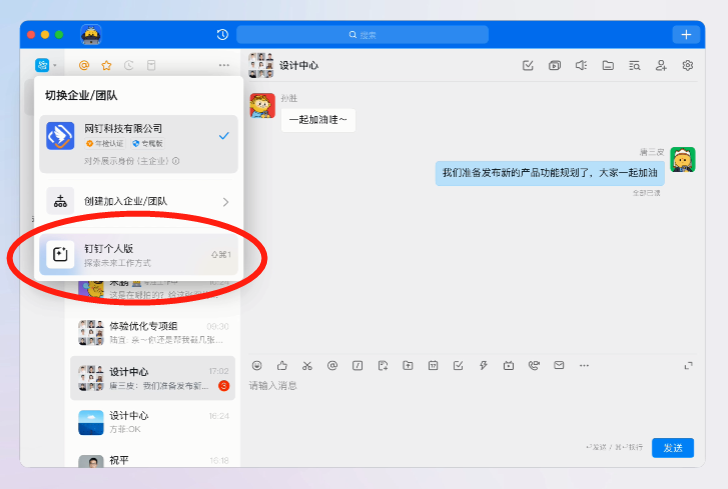The width and height of the screenshot is (728, 489).
Task: Expand the arrow beside organization switcher icon
Action: (x=55, y=65)
